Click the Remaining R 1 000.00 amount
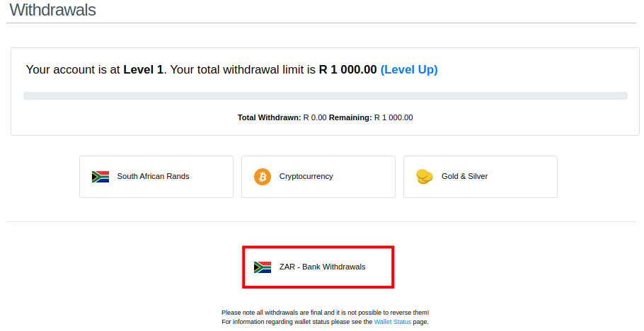Image resolution: width=644 pixels, height=331 pixels. point(393,117)
